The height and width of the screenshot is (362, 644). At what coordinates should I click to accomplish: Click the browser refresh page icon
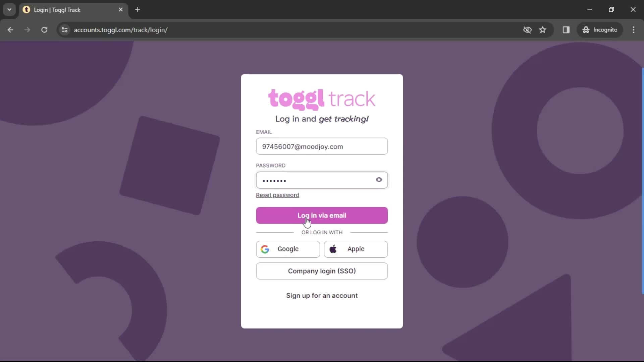[44, 29]
